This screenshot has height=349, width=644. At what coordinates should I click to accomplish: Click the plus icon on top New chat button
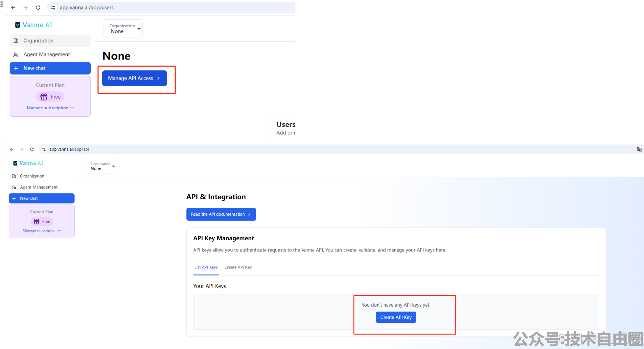(16, 68)
